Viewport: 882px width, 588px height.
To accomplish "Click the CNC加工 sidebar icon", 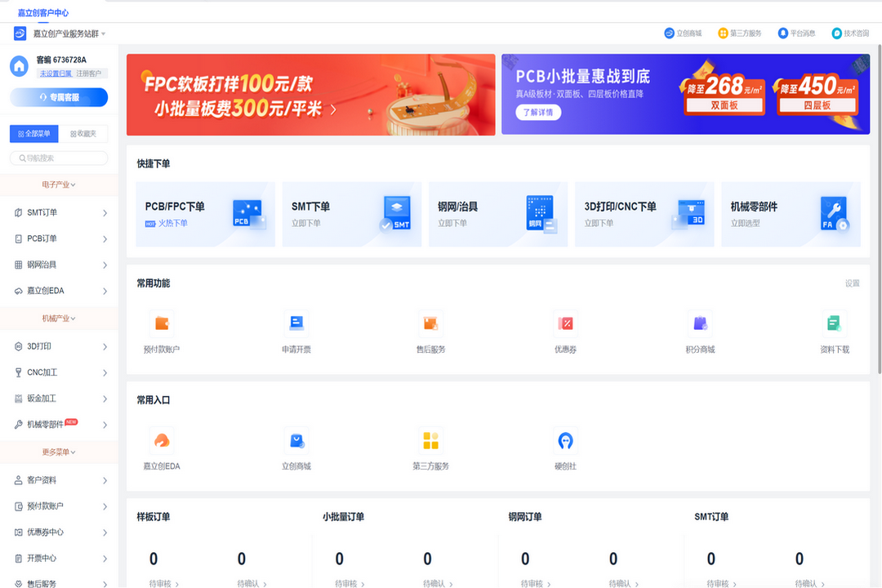I will point(19,372).
